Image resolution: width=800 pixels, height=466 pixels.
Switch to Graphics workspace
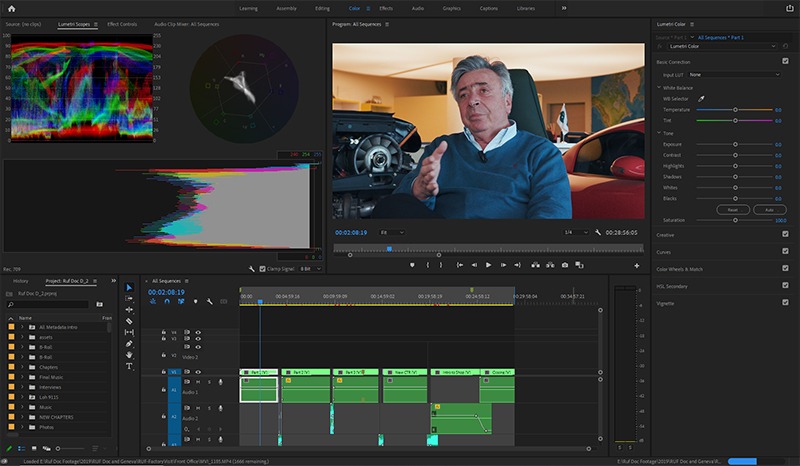tap(452, 8)
